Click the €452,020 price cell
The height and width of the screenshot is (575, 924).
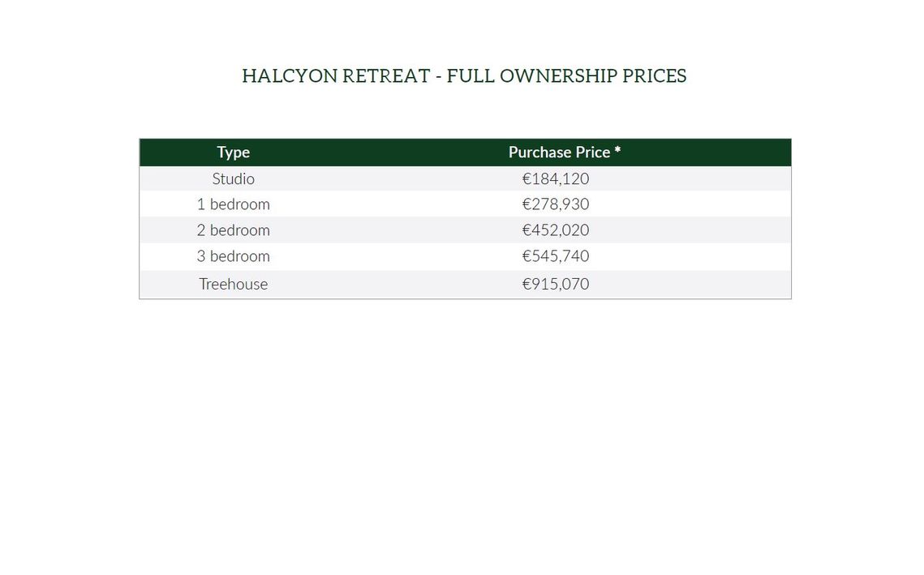click(556, 230)
